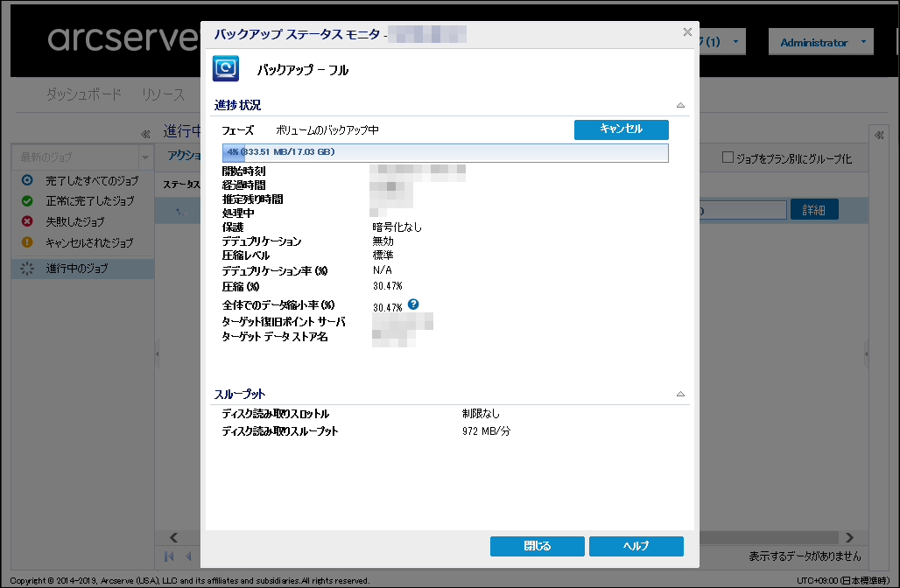Click the キャンセル button
This screenshot has height=588, width=900.
tap(621, 129)
